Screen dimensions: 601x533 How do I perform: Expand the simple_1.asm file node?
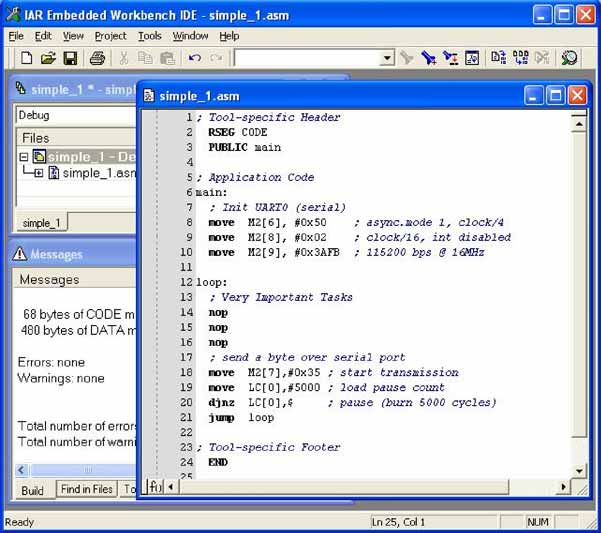38,173
